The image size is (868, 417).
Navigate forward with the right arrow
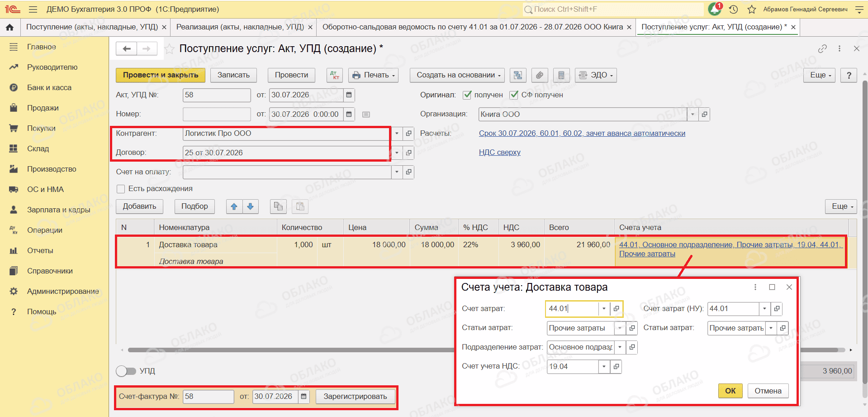pyautogui.click(x=147, y=48)
